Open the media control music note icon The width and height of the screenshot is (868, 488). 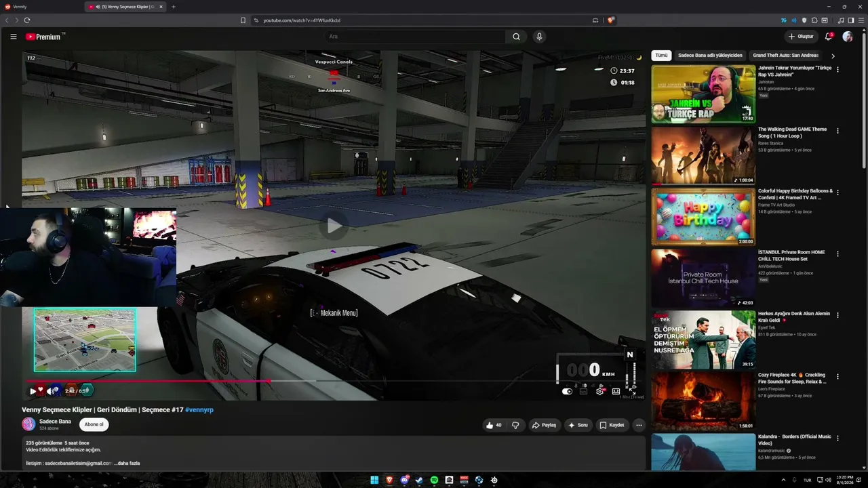coord(841,20)
